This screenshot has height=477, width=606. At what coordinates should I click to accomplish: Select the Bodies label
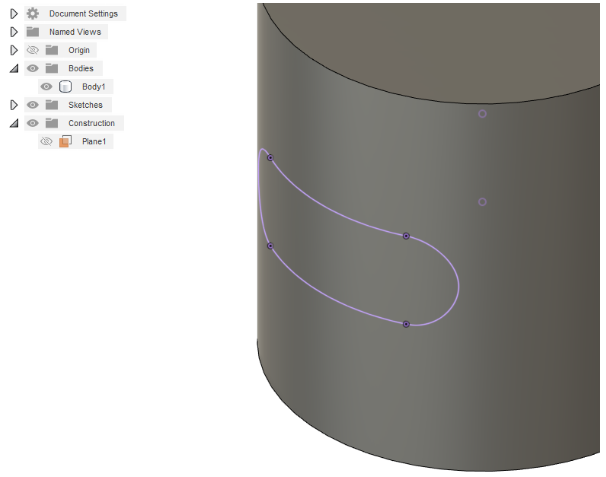tap(81, 68)
